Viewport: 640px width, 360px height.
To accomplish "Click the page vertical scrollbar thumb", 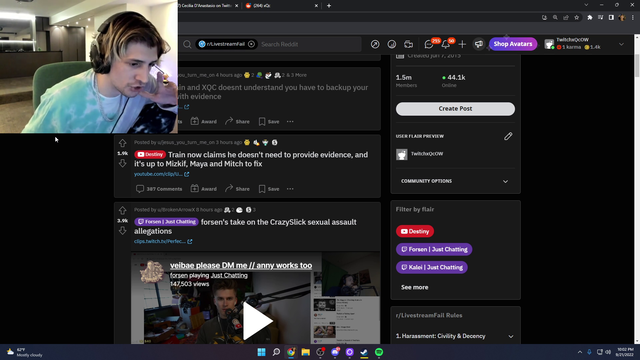I will click(x=636, y=65).
